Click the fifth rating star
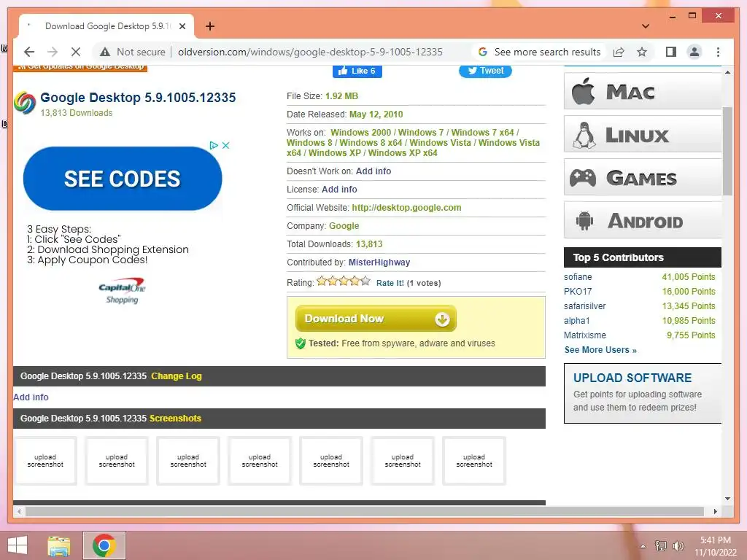This screenshot has width=747, height=560. tap(365, 281)
